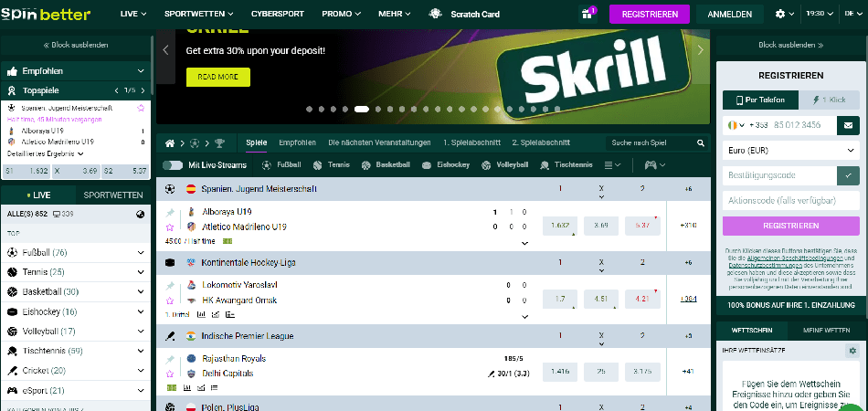This screenshot has height=411, width=868.
Task: Open the SPORTWETTEN menu in top navigation
Action: (x=198, y=15)
